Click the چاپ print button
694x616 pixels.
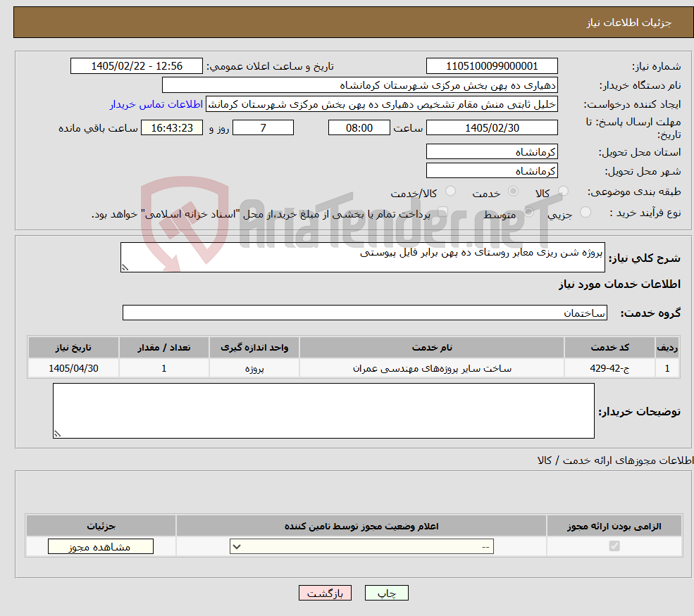[386, 593]
